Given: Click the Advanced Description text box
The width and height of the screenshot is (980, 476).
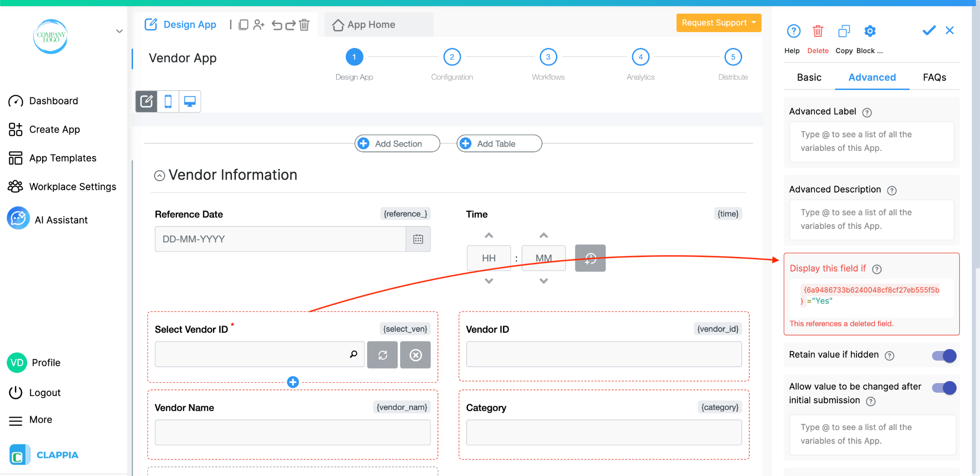Looking at the screenshot, I should [871, 220].
